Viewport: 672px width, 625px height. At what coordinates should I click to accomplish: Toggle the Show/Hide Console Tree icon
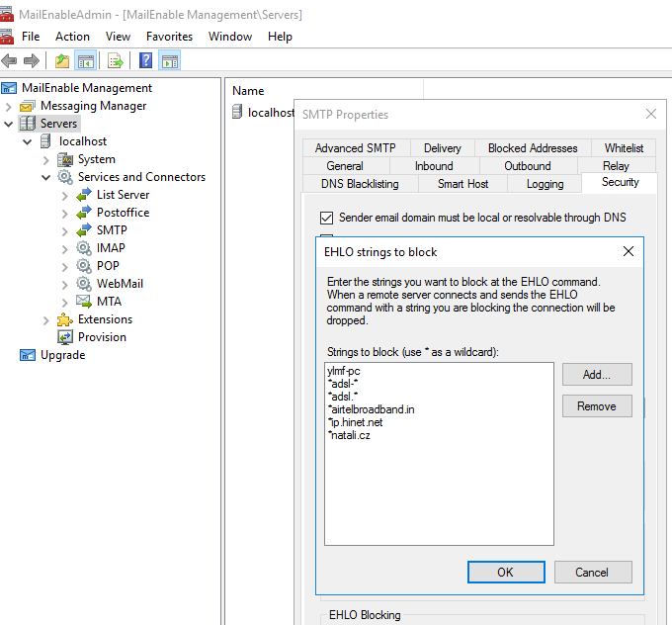[86, 61]
